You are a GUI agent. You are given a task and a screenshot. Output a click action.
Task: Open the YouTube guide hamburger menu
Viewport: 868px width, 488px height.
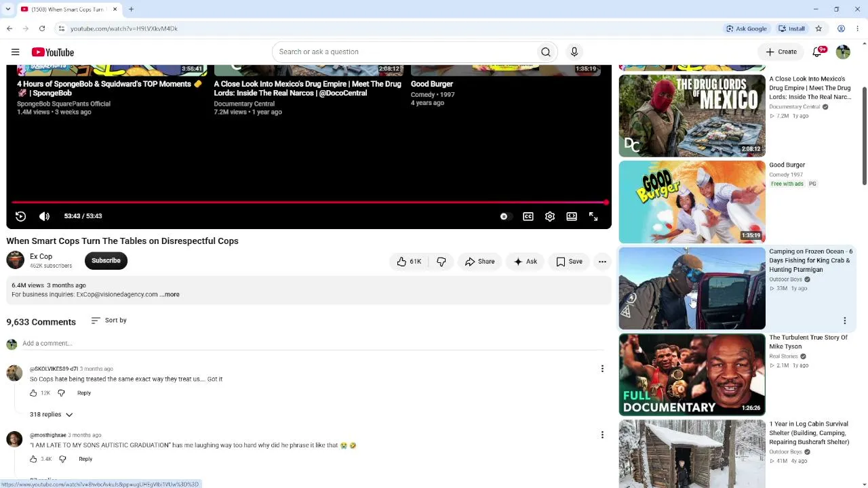[15, 52]
